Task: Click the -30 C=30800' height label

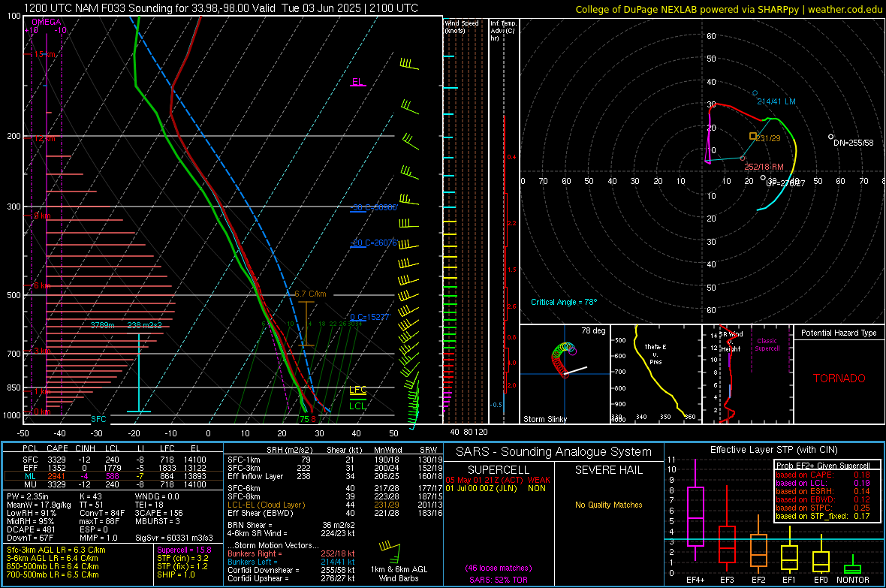Action: [373, 207]
